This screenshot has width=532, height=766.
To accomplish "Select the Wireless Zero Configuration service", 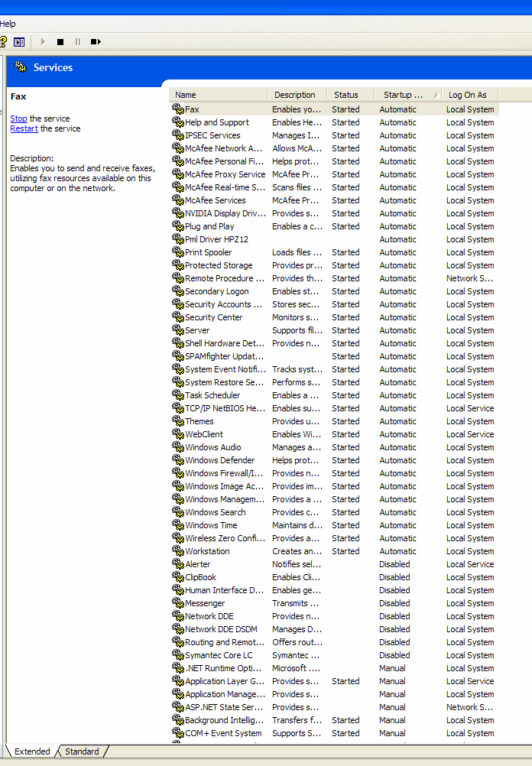I will [x=334, y=538].
